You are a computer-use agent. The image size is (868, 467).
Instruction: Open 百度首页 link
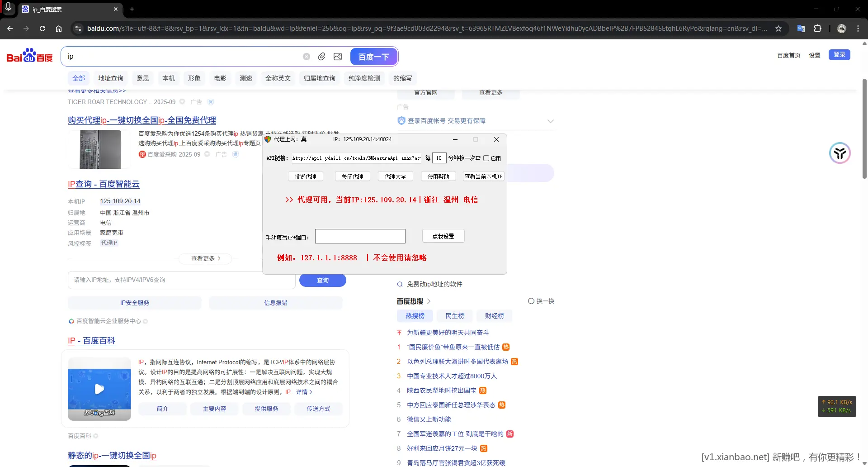[x=789, y=55]
